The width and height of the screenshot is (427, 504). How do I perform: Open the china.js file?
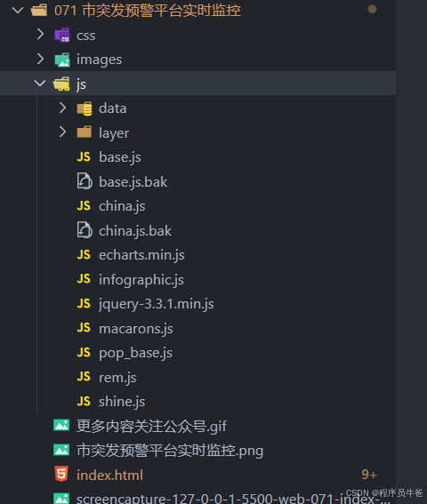(122, 206)
